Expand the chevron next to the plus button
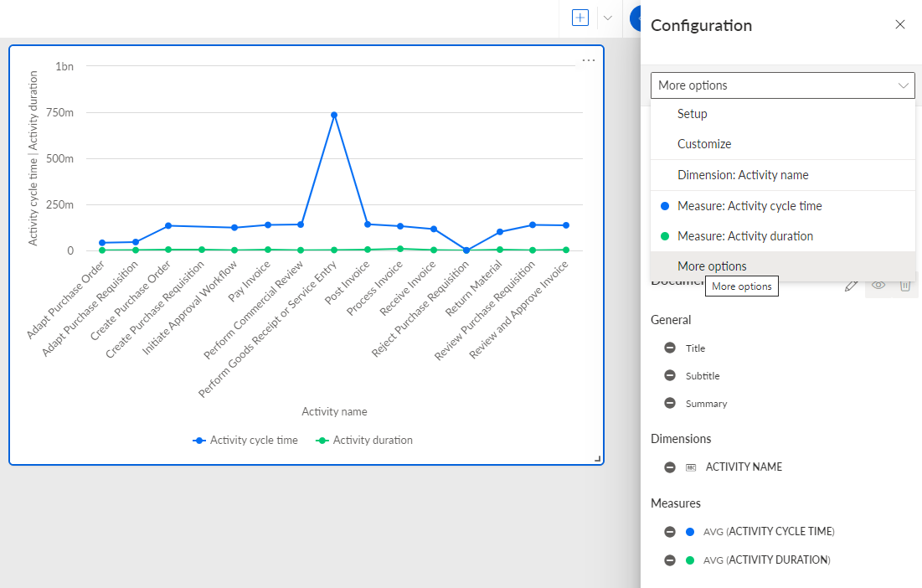This screenshot has height=588, width=922. (x=608, y=18)
